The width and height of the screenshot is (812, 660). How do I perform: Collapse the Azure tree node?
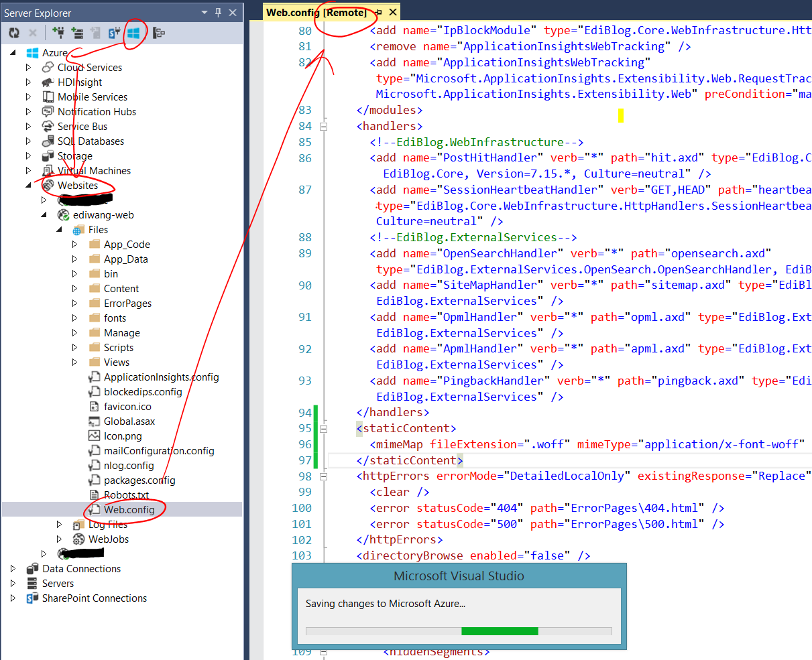[x=13, y=52]
